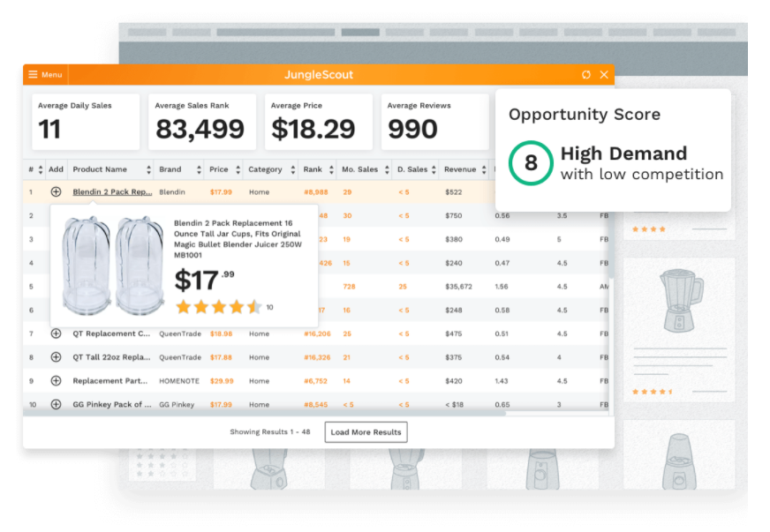Click $522 revenue in row 1
770x532 pixels.
point(454,192)
